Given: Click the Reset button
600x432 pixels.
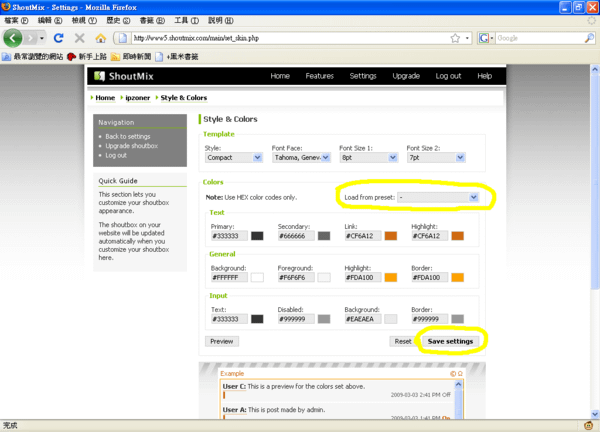Looking at the screenshot, I should pos(403,341).
